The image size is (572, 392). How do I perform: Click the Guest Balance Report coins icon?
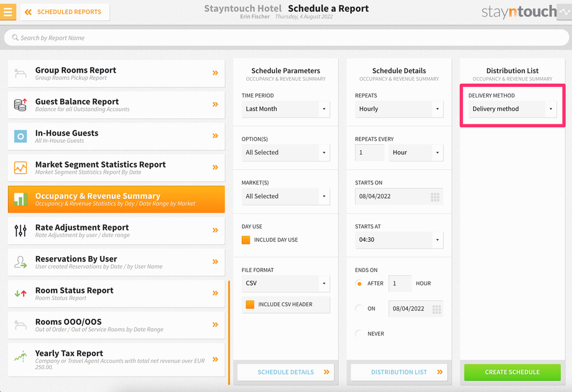21,104
